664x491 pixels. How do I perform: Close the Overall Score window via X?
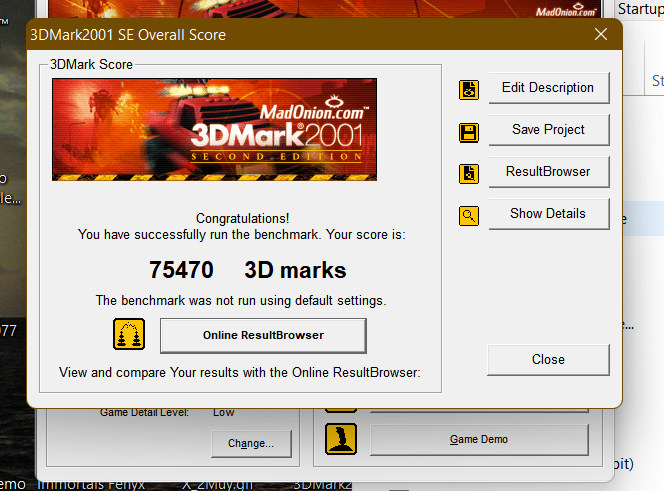click(x=601, y=34)
